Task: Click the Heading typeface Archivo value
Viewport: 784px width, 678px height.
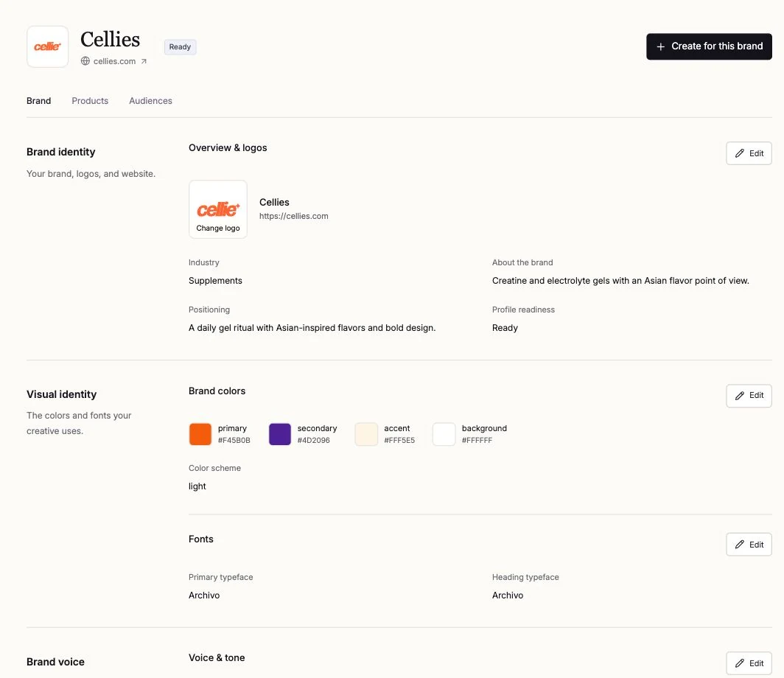Action: coord(508,595)
